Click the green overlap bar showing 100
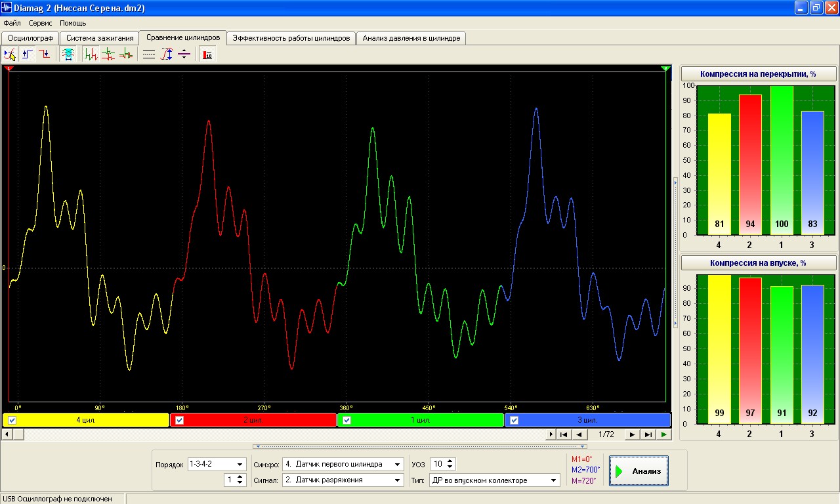Image resolution: width=840 pixels, height=504 pixels. [782, 160]
